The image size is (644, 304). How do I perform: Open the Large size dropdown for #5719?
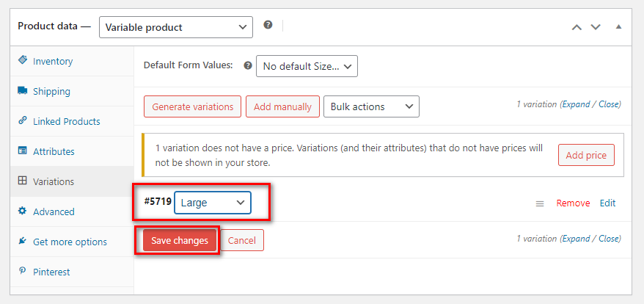click(x=212, y=203)
